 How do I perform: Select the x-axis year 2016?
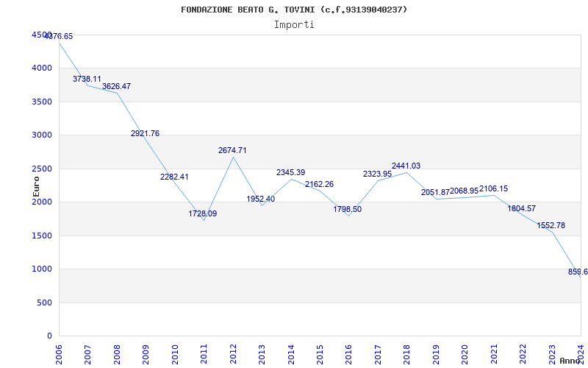click(348, 355)
